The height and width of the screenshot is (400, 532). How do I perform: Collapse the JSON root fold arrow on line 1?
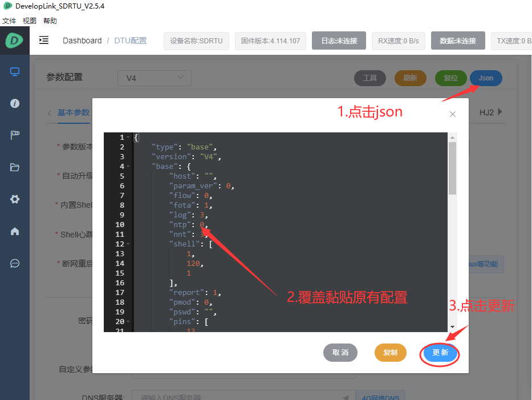(128, 137)
